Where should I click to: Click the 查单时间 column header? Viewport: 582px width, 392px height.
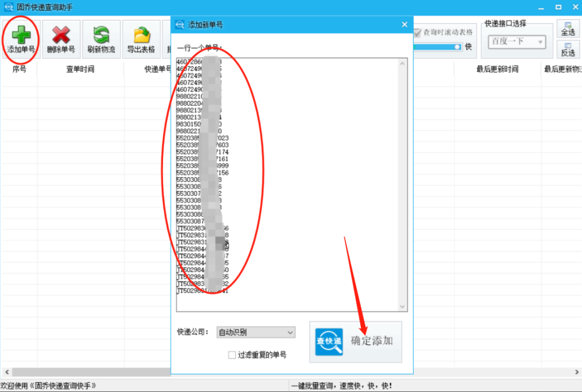tap(80, 69)
